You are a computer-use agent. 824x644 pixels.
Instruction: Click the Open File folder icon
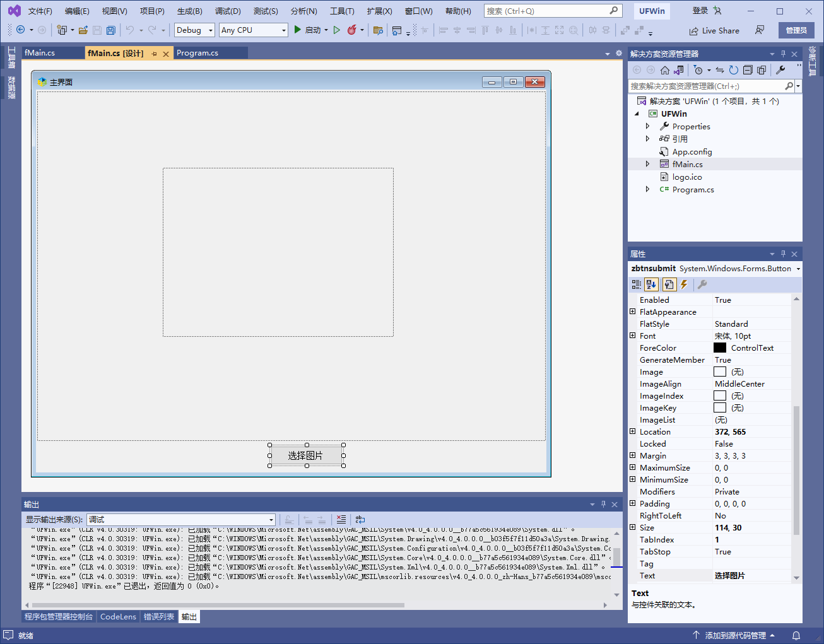[83, 30]
